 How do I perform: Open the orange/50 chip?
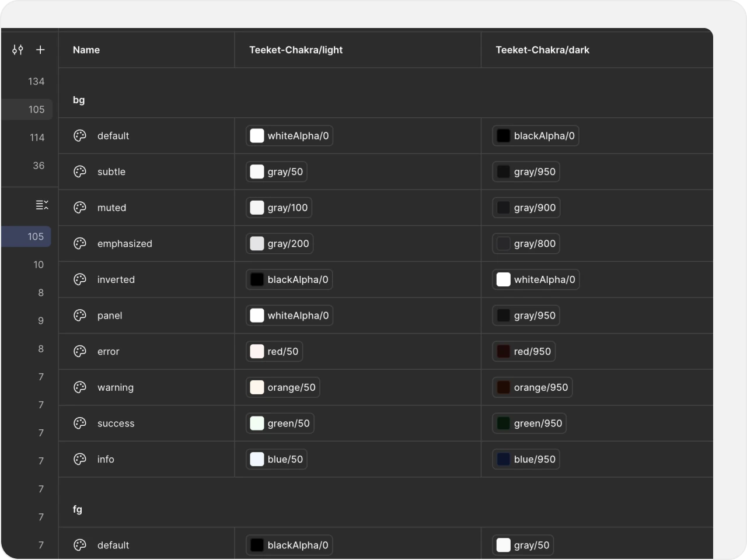point(282,387)
